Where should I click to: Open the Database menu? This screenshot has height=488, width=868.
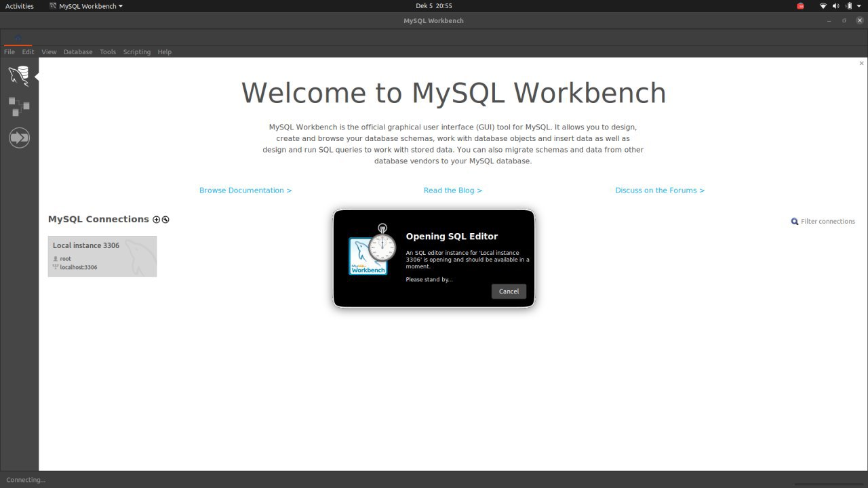[78, 52]
